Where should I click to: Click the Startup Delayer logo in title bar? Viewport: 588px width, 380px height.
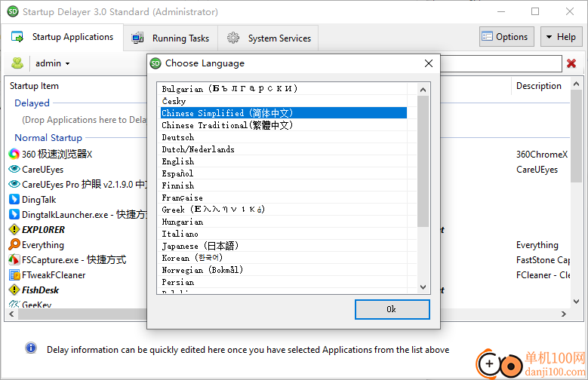[x=12, y=11]
